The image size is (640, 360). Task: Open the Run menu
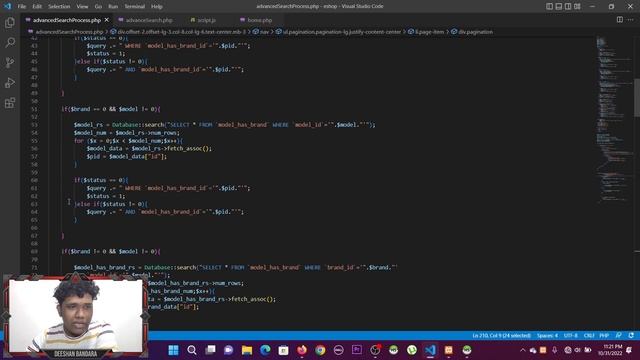pos(113,7)
